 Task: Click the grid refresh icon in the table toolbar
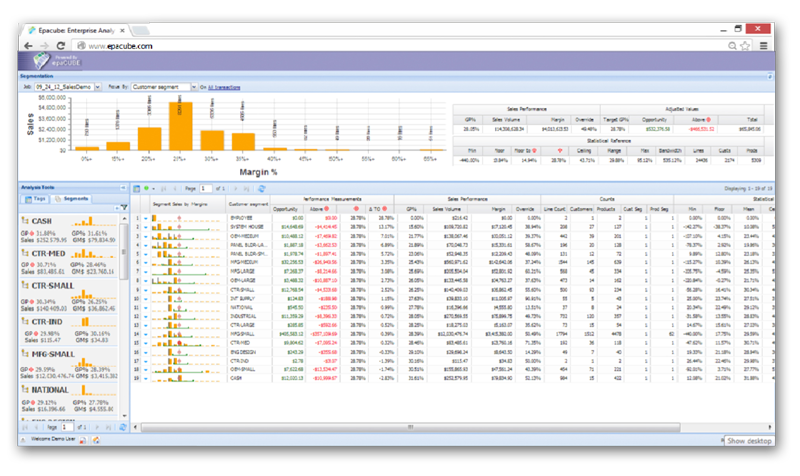(x=262, y=187)
